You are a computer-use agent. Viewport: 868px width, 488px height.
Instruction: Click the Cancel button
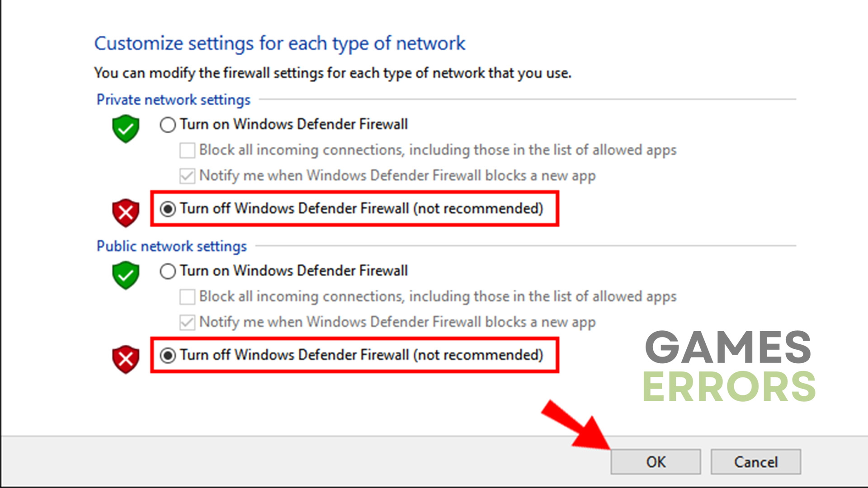tap(755, 462)
